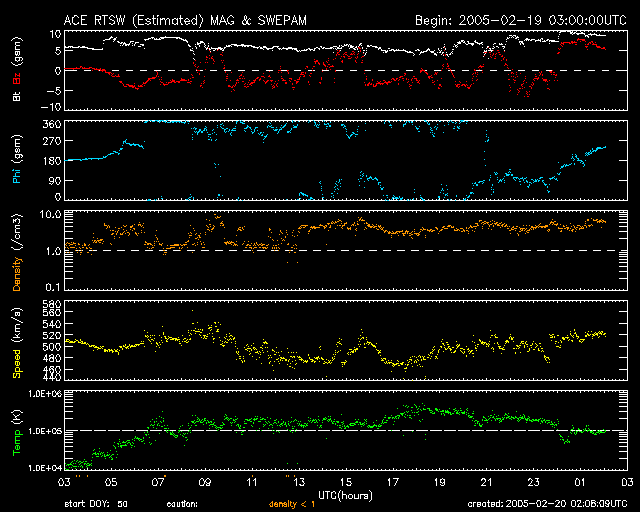Click the '05' hour label on the time axis
This screenshot has height=512, width=640.
[111, 482]
